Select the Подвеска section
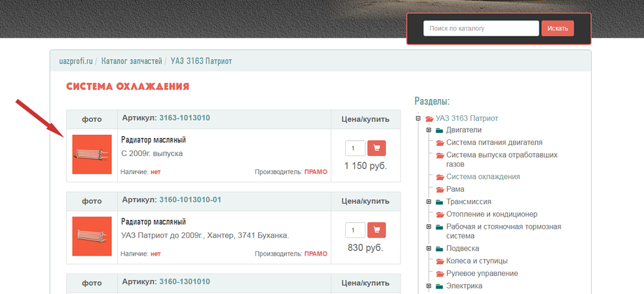The height and width of the screenshot is (294, 644). tap(463, 249)
